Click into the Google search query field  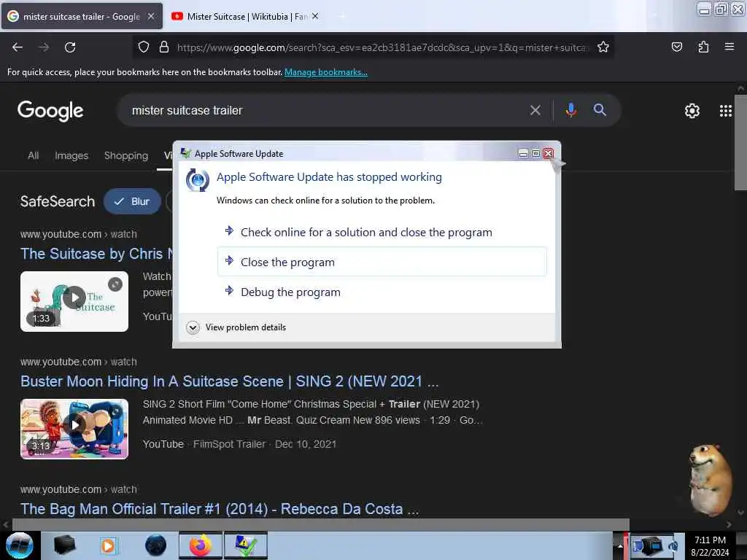point(324,111)
